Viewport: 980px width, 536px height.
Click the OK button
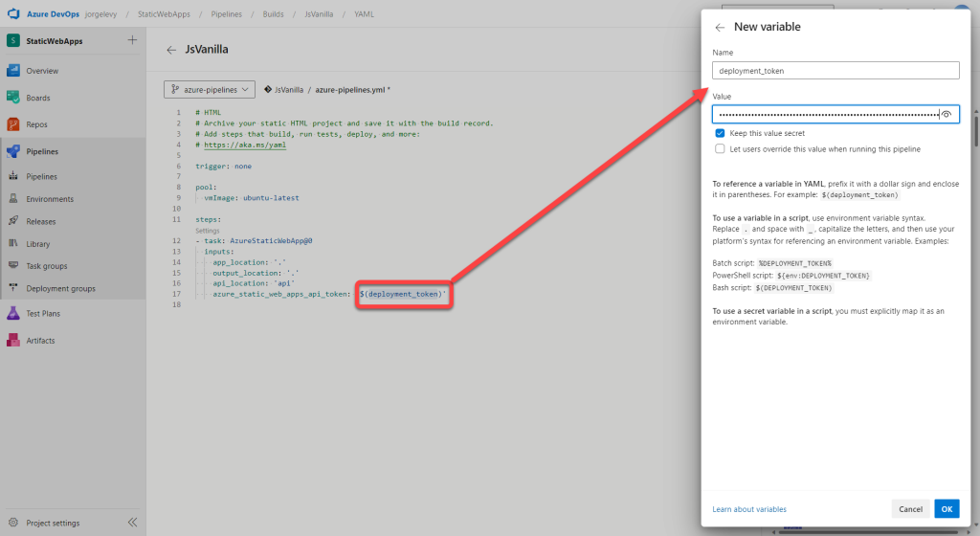tap(947, 508)
